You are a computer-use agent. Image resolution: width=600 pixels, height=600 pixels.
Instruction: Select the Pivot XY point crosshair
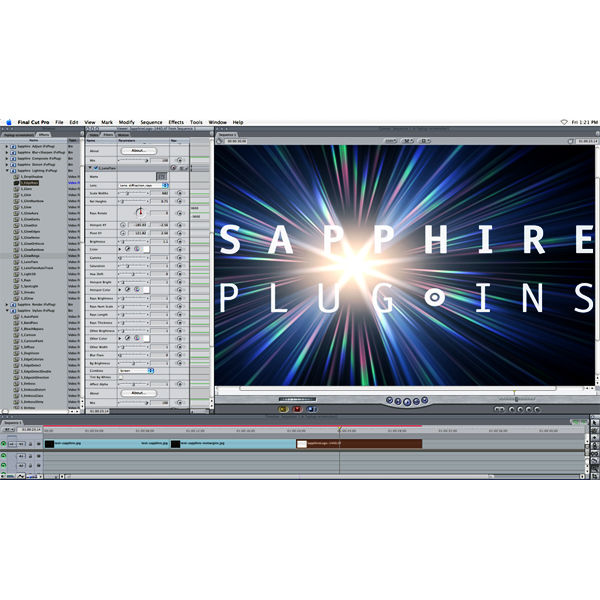123,233
